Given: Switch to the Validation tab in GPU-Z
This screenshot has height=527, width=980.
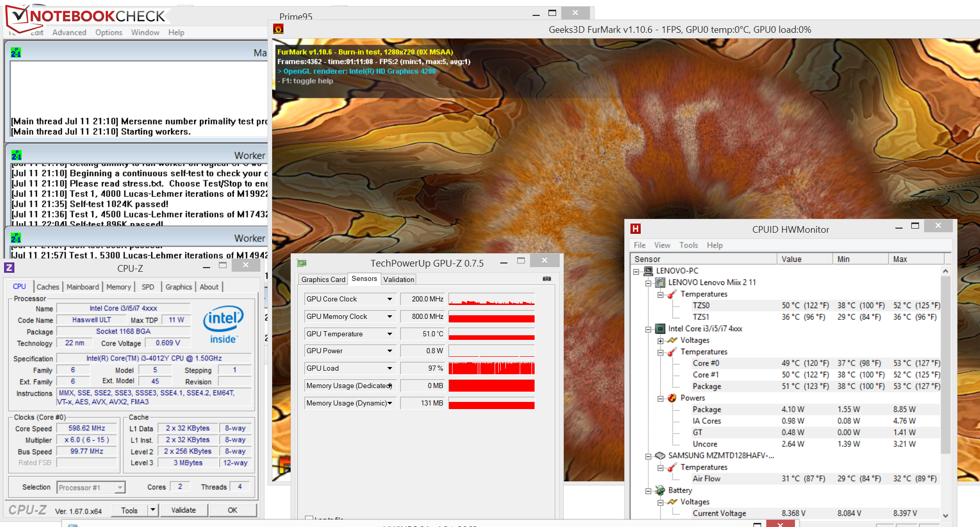Looking at the screenshot, I should click(x=398, y=279).
